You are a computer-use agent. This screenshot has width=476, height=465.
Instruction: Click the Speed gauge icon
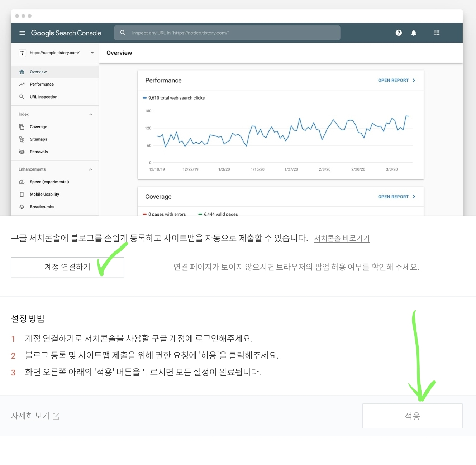pyautogui.click(x=22, y=182)
